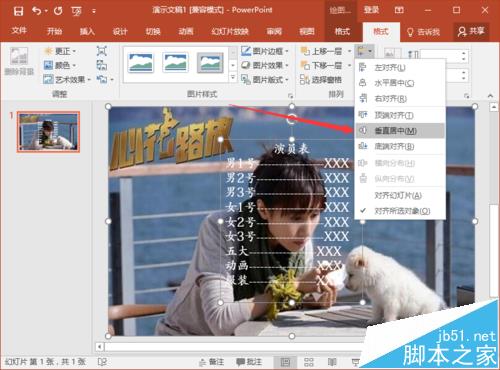This screenshot has width=500, height=370.
Task: Click the 批注 (Comments) status bar button
Action: [x=248, y=362]
